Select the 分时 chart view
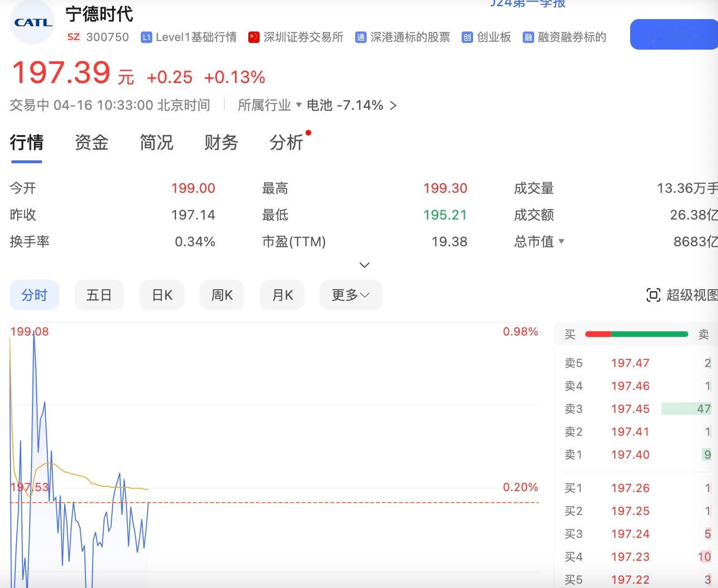 pos(34,295)
